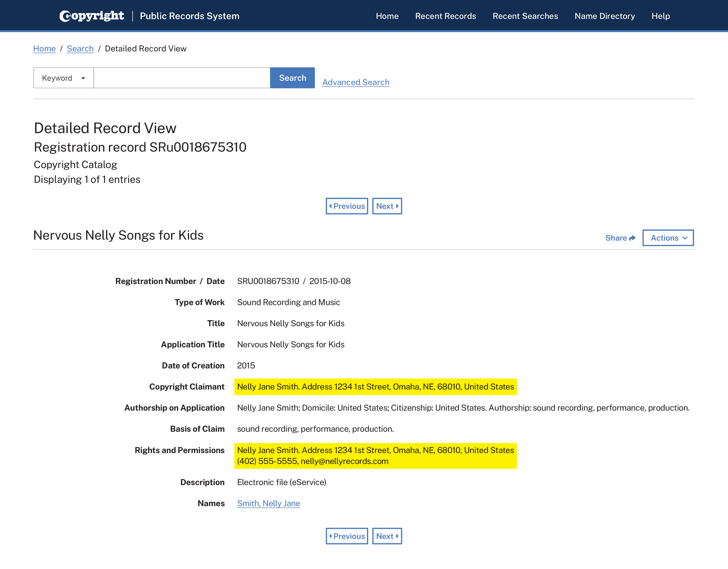This screenshot has width=728, height=569.
Task: Follow the Search breadcrumb link
Action: click(80, 49)
